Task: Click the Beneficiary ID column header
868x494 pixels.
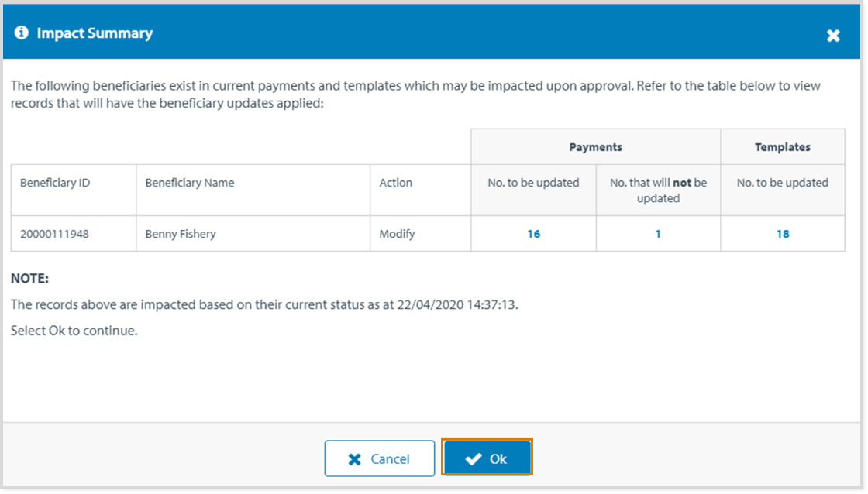Action: (x=55, y=184)
